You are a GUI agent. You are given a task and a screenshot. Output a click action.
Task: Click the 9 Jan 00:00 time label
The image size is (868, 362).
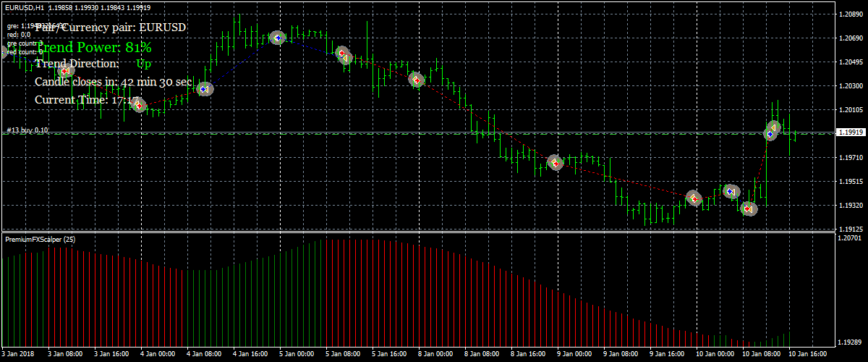(574, 355)
